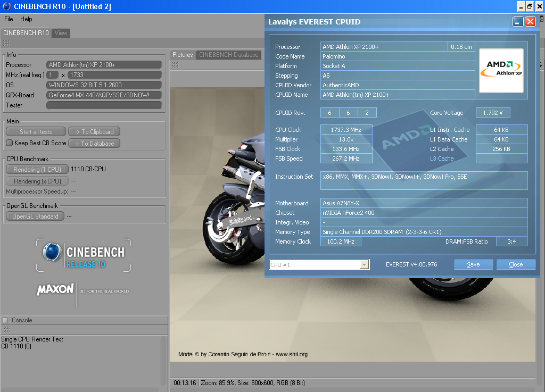Switch to the View tab

[61, 33]
